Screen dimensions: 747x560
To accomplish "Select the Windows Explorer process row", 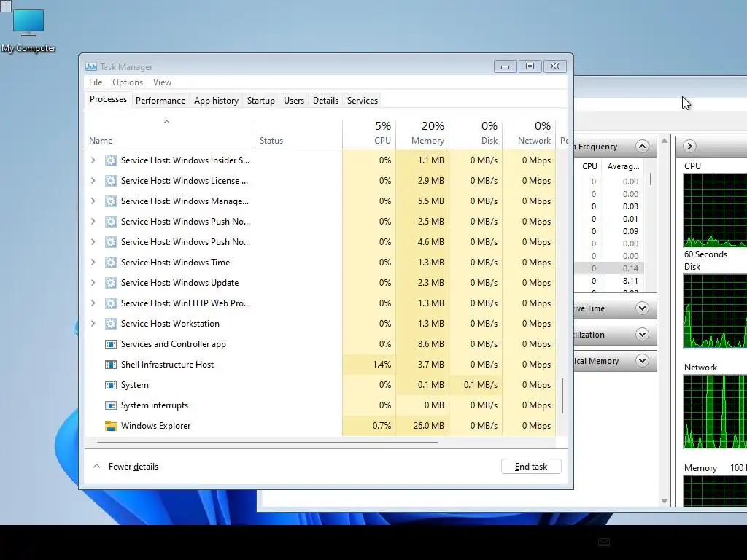I will [320, 426].
